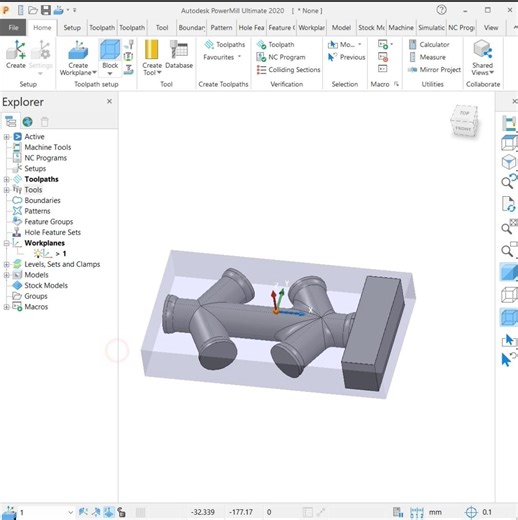
Task: Click the isometric view cube icon in View toolbar
Action: coord(509,162)
